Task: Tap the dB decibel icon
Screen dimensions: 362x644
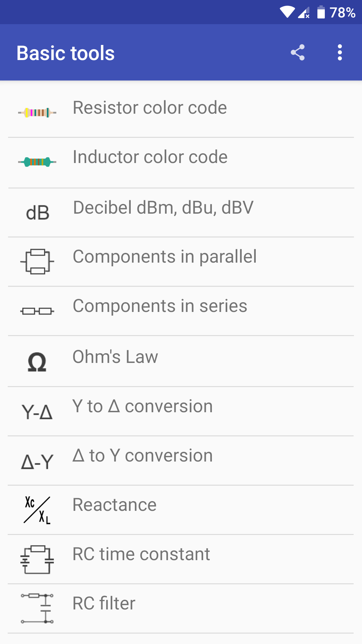Action: (x=38, y=213)
